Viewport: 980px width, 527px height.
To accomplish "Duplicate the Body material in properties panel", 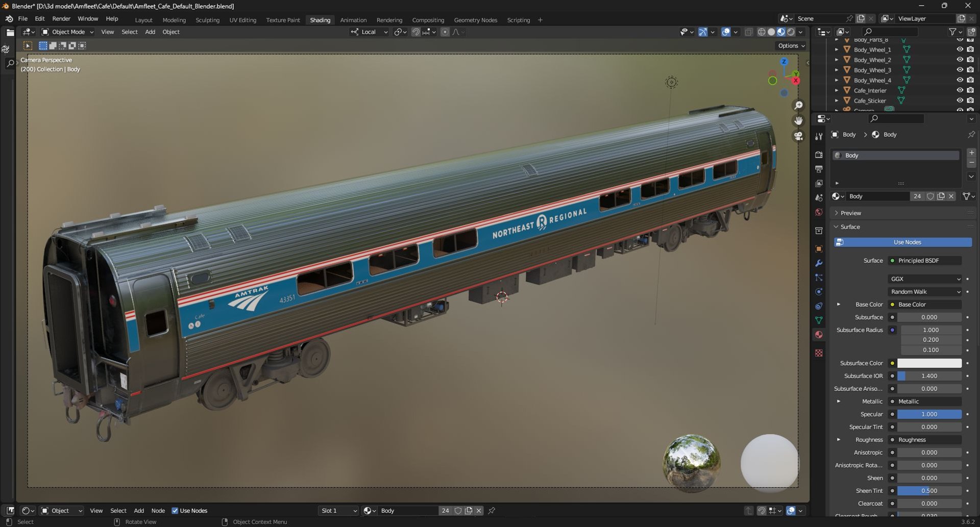I will [x=941, y=196].
